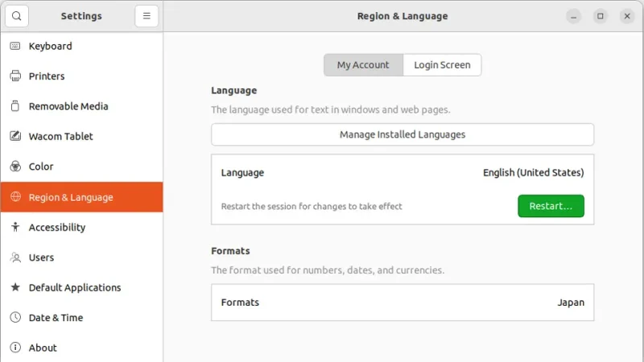This screenshot has width=644, height=362.
Task: Click the green Restart button
Action: click(551, 206)
